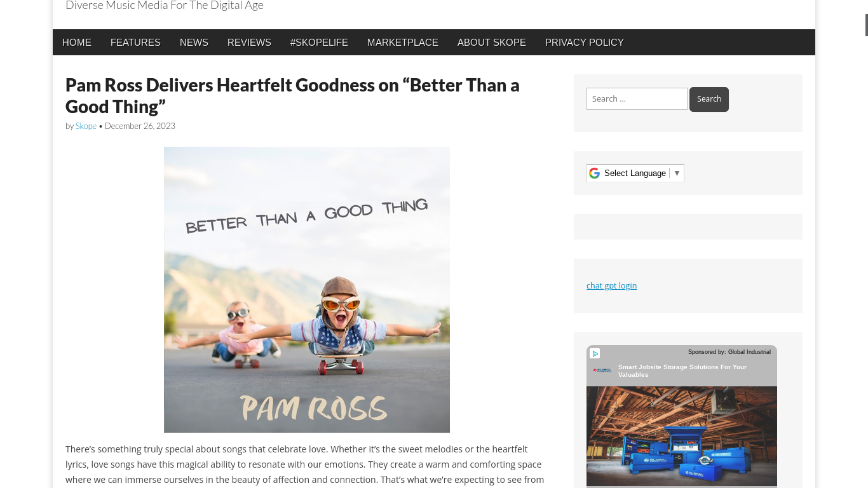Click the Google logo in language selector
The height and width of the screenshot is (488, 868).
coord(594,173)
